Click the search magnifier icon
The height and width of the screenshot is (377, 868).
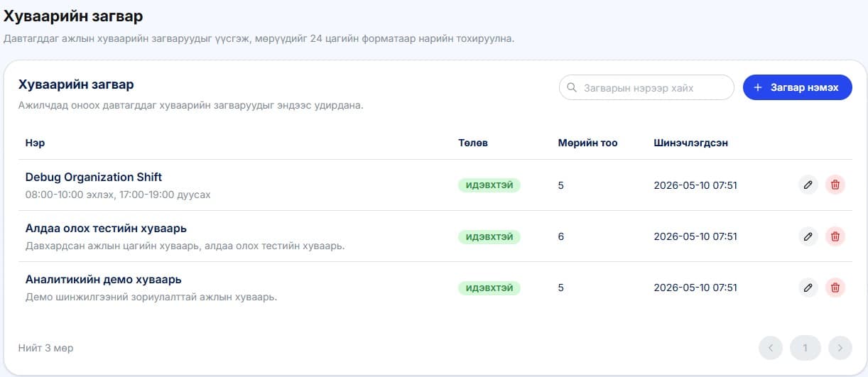573,88
